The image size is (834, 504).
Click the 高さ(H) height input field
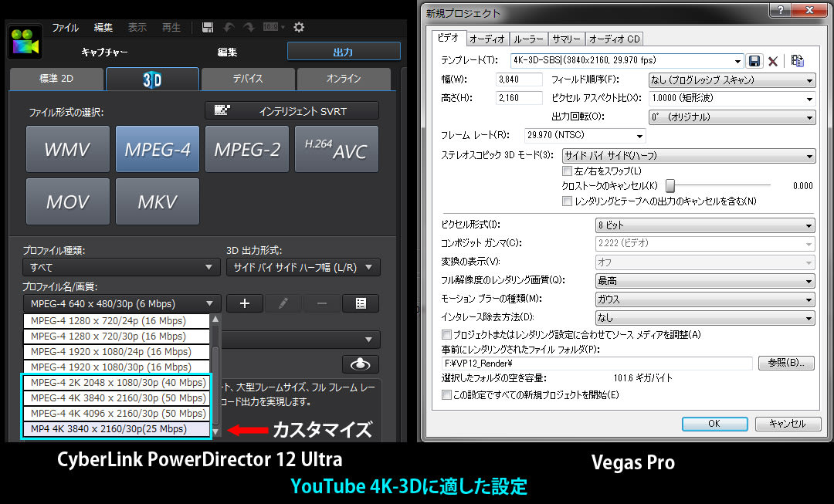[x=519, y=98]
